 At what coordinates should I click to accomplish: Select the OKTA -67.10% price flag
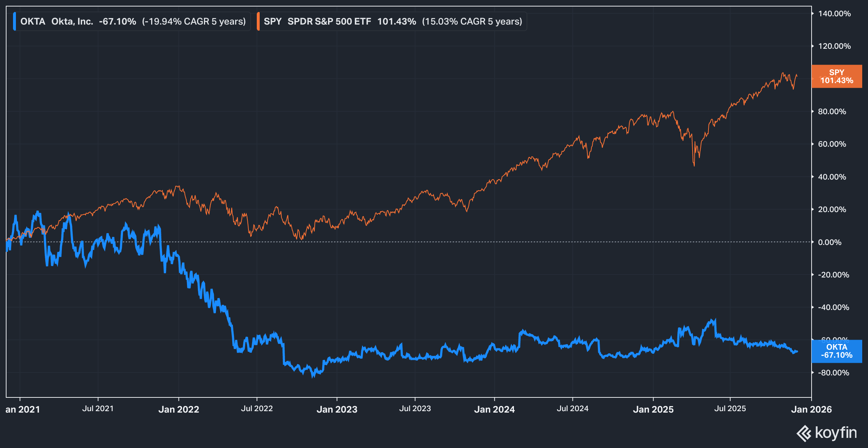pyautogui.click(x=836, y=351)
